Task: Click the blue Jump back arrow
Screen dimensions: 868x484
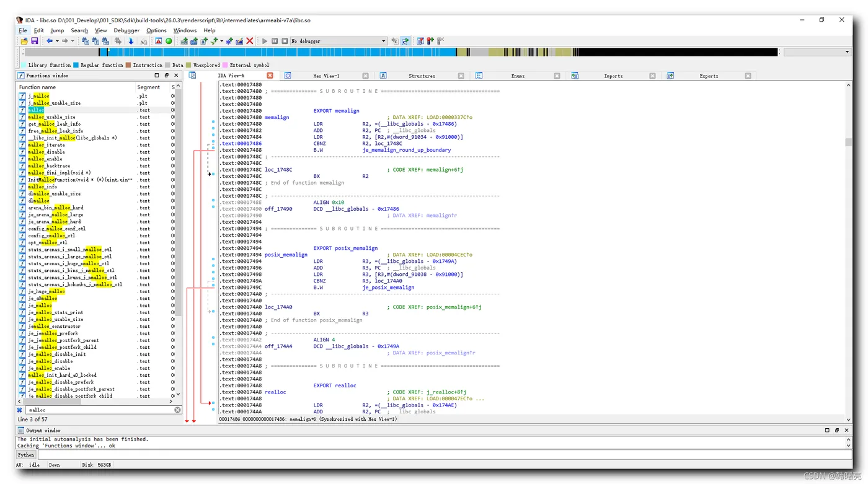Action: [x=50, y=41]
